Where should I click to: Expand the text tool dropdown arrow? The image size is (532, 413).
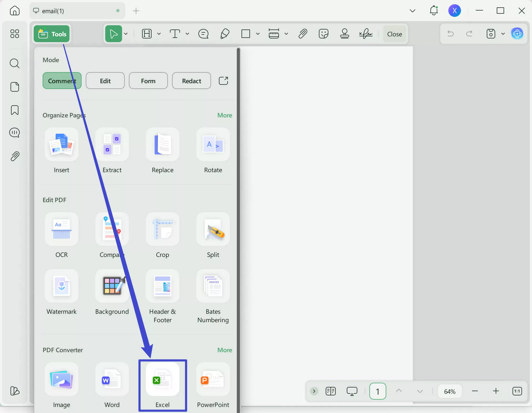[187, 34]
